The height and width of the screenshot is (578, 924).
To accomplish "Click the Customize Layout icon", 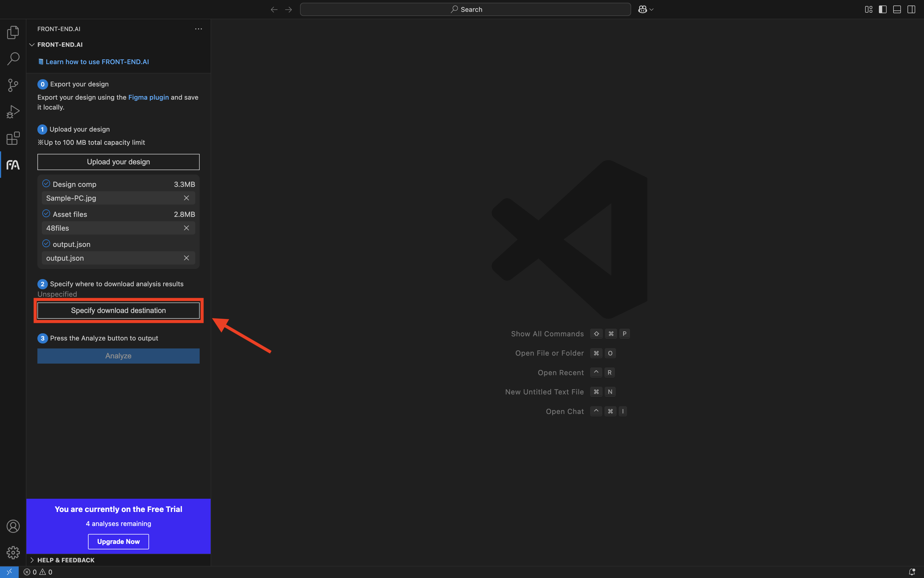I will [869, 10].
